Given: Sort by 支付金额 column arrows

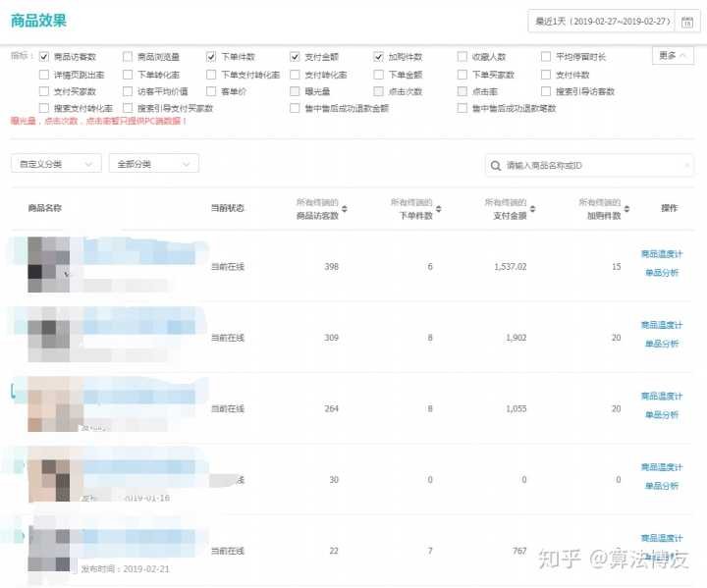Looking at the screenshot, I should pyautogui.click(x=532, y=209).
